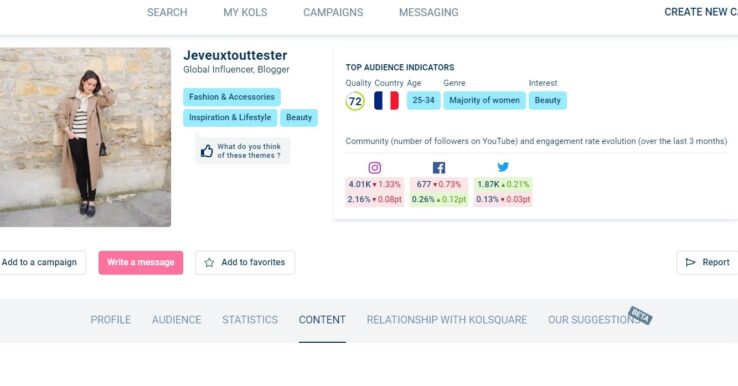Click the influencer profile photo
The height and width of the screenshot is (386, 738).
[x=85, y=137]
